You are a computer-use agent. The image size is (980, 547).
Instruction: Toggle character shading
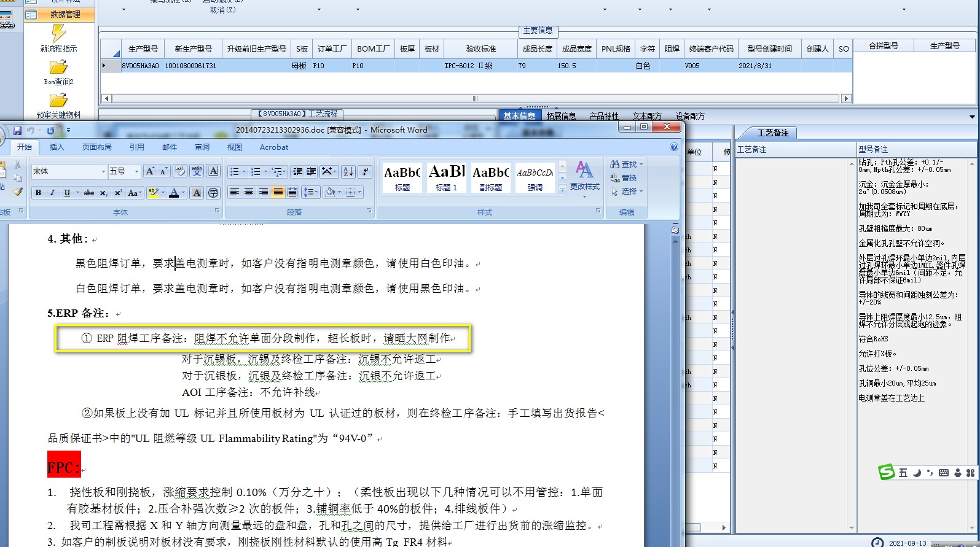tap(197, 193)
